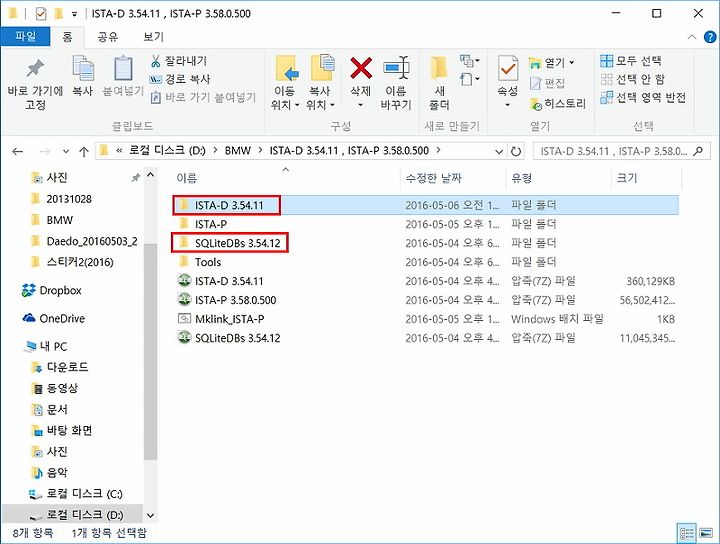Screen dimensions: 720x544
Task: Select all items with 모두 선택
Action: [x=631, y=61]
